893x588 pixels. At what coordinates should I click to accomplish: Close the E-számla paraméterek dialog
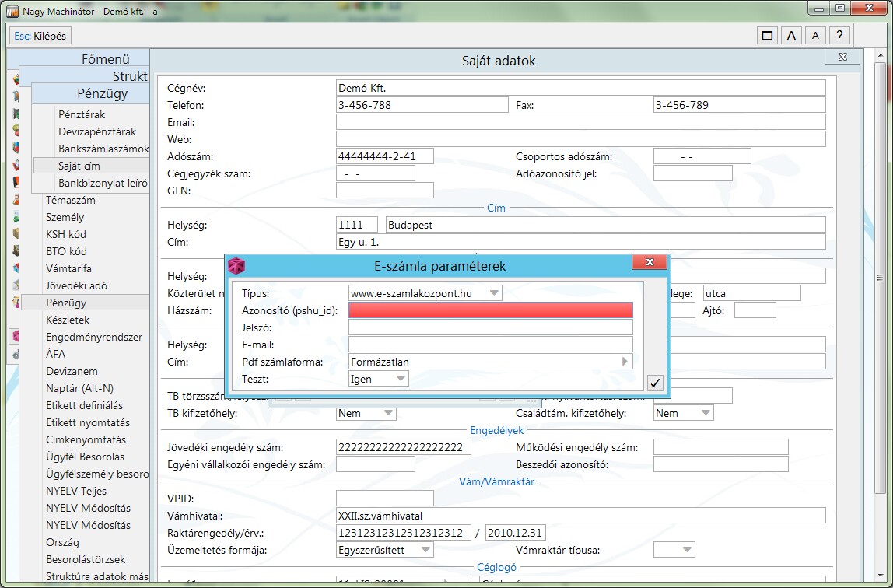point(649,262)
